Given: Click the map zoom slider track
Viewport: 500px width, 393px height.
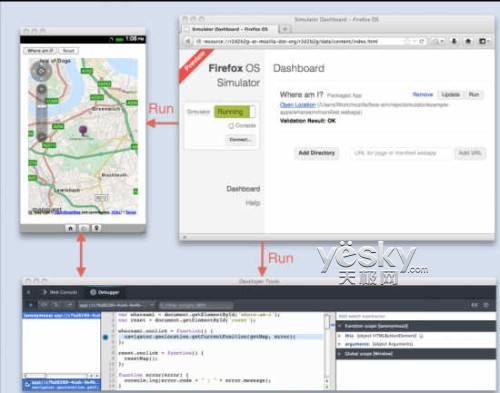Looking at the screenshot, I should [42, 113].
